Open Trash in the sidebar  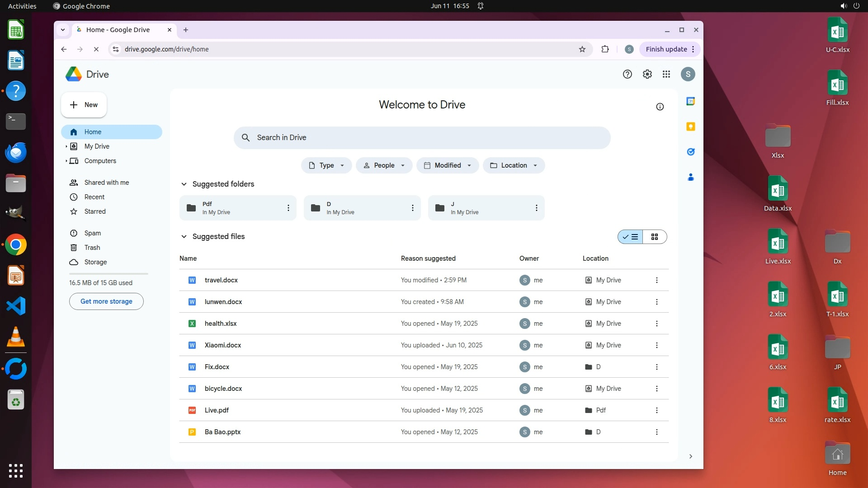pyautogui.click(x=92, y=248)
